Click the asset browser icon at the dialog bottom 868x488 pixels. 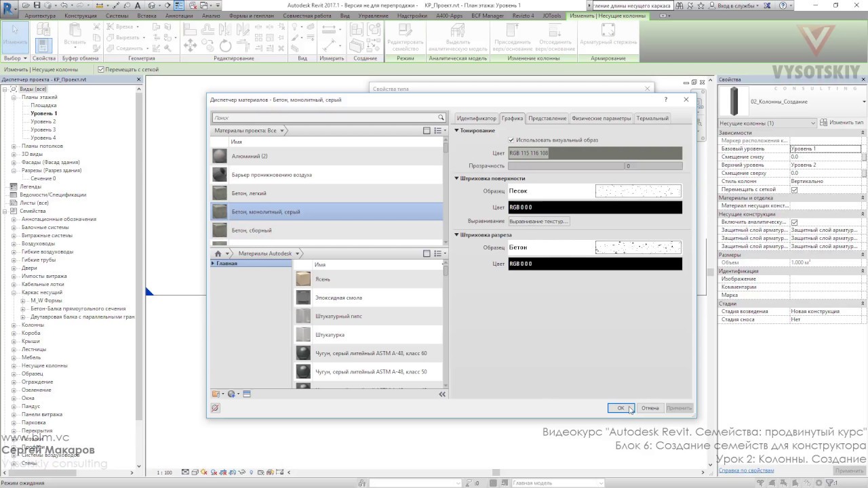click(247, 394)
